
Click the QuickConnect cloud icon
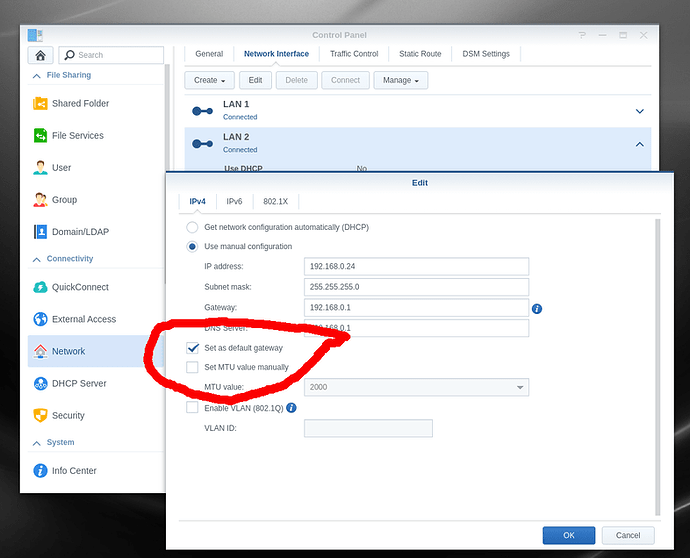pyautogui.click(x=40, y=287)
